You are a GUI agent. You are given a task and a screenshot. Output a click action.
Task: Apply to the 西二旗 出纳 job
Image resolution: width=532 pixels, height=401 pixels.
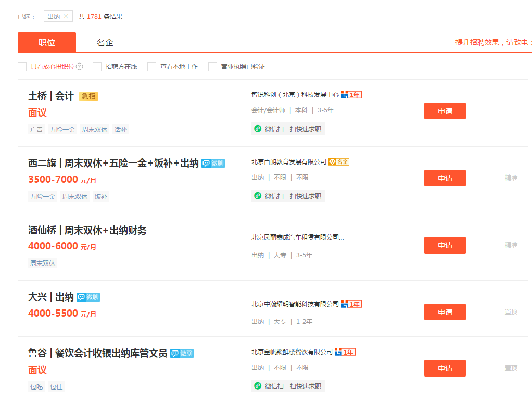point(445,178)
